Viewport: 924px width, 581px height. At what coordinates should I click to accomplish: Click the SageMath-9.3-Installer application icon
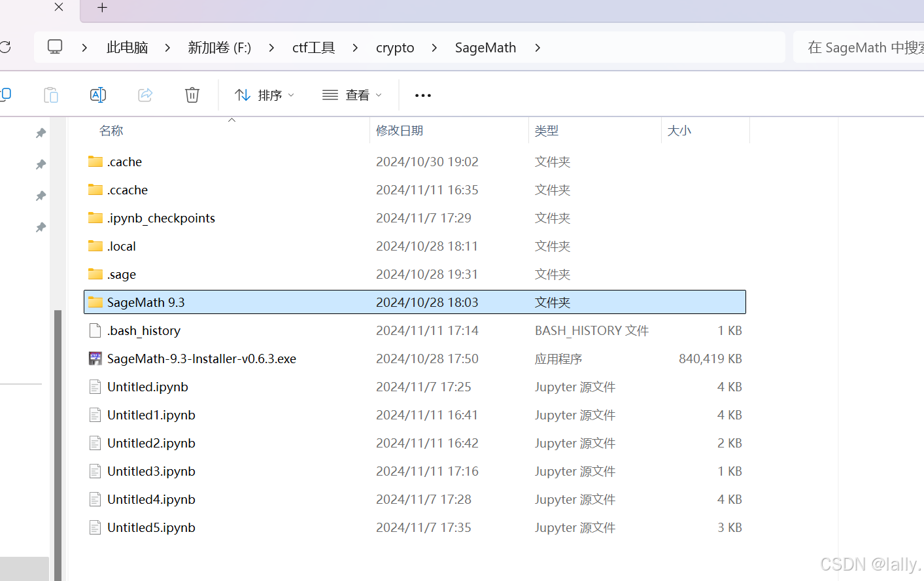[94, 359]
